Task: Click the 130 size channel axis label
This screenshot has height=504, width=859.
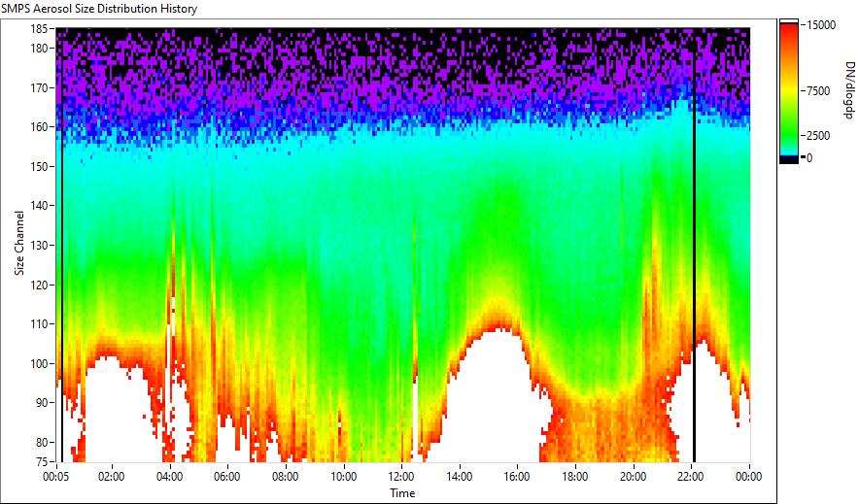Action: click(41, 245)
